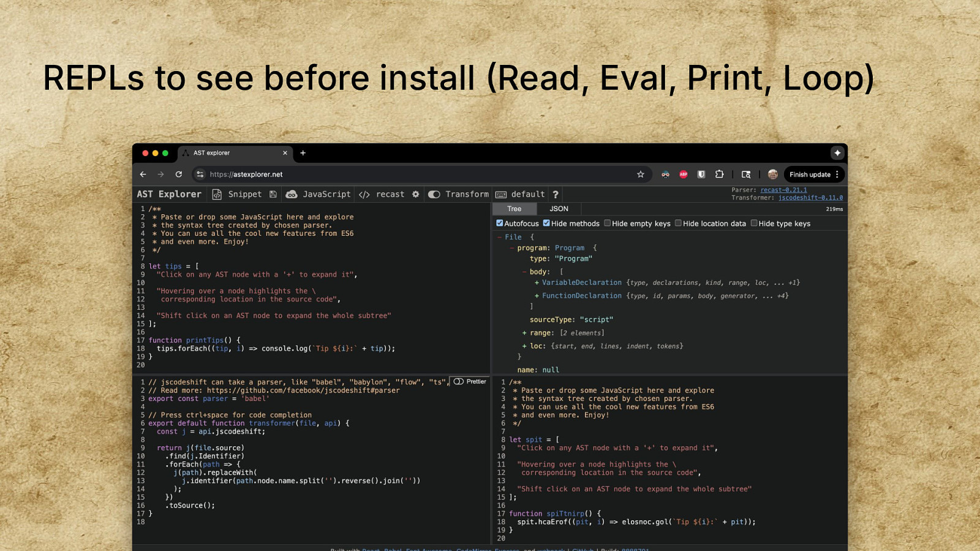The width and height of the screenshot is (980, 551).
Task: Click the save snippet floppy disk icon
Action: coord(273,194)
